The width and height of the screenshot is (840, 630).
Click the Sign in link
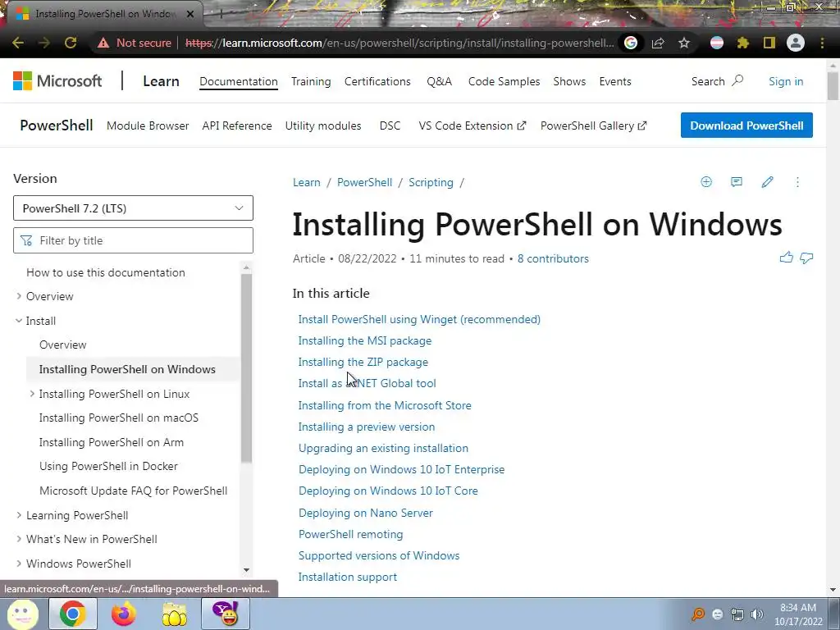tap(785, 81)
